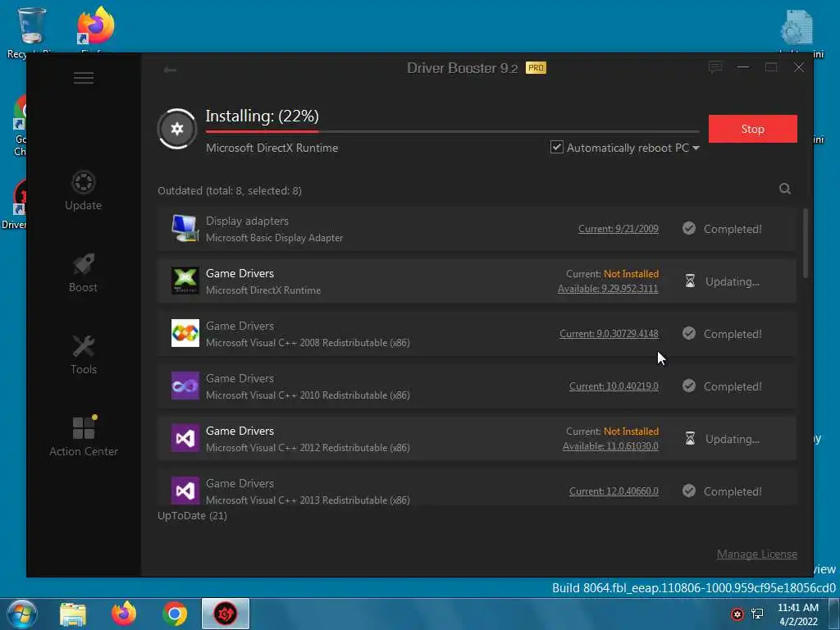The width and height of the screenshot is (840, 630).
Task: Open the Update section in the sidebar
Action: point(83,190)
